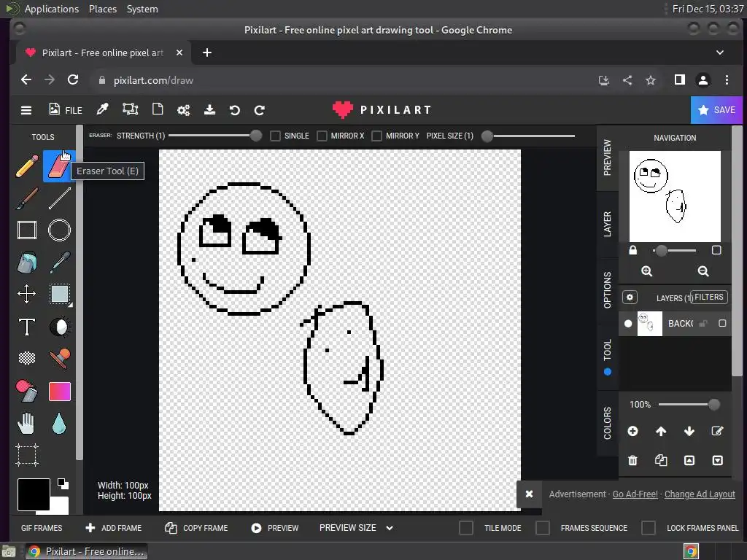Select the Stamp tool

59,359
